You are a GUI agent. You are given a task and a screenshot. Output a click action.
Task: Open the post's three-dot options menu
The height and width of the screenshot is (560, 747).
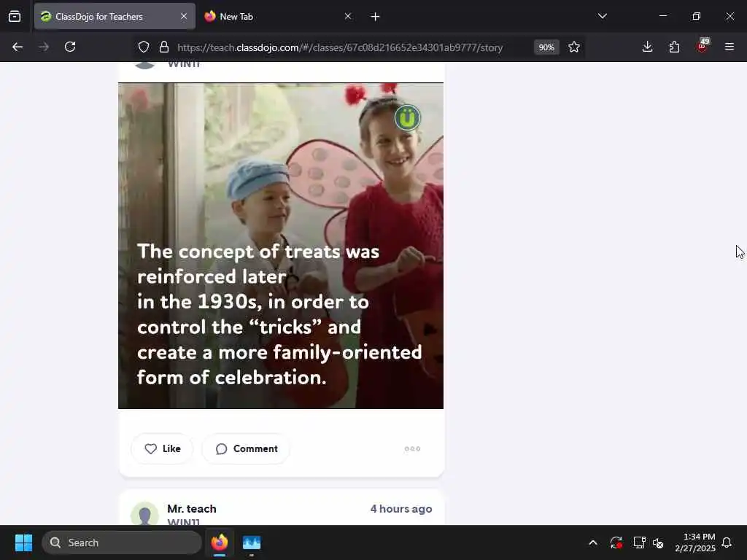click(413, 448)
